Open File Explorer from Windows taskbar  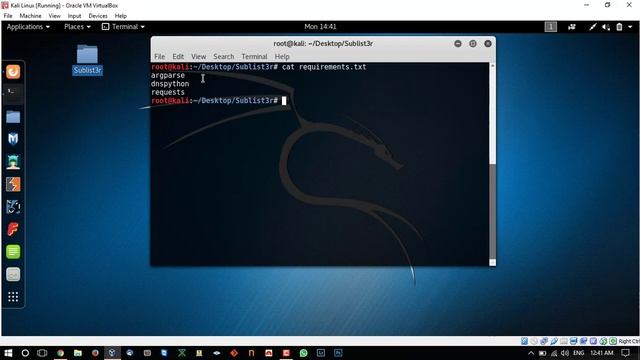click(x=78, y=353)
